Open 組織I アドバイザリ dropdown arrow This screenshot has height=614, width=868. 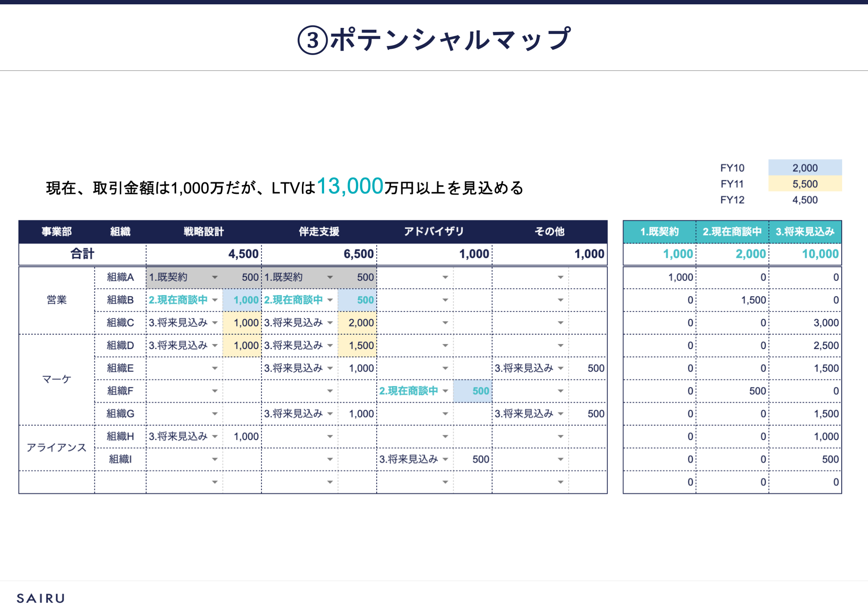445,459
